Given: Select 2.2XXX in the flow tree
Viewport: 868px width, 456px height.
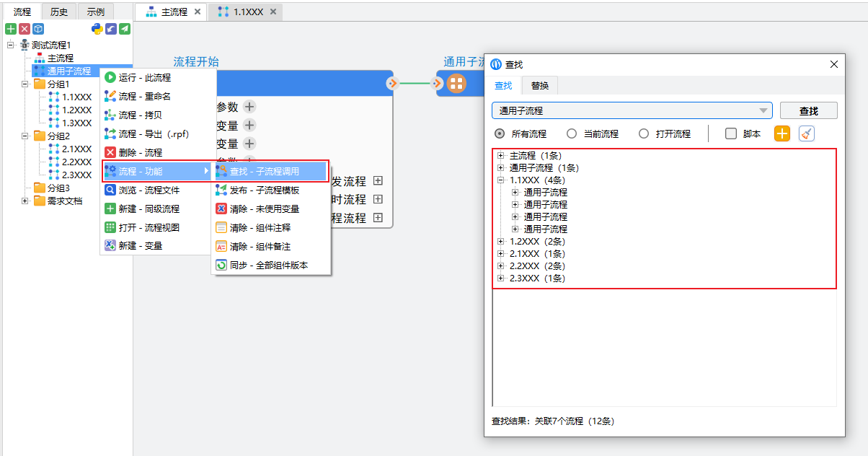Looking at the screenshot, I should pos(76,162).
